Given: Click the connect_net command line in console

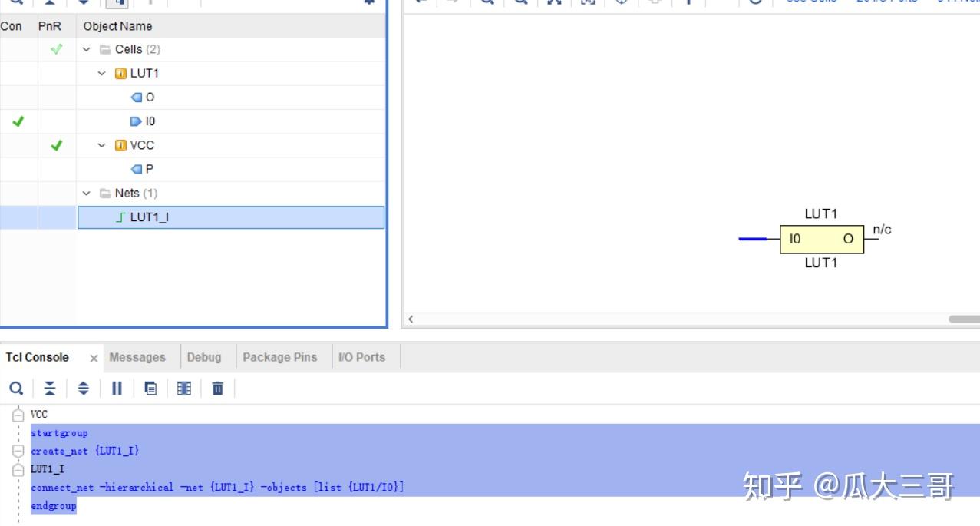Looking at the screenshot, I should (217, 488).
